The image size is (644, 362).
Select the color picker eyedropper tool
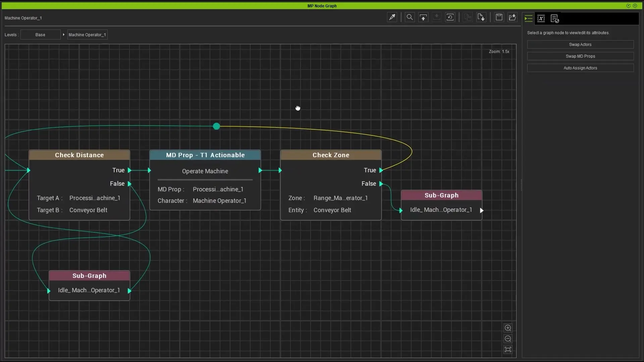[392, 17]
